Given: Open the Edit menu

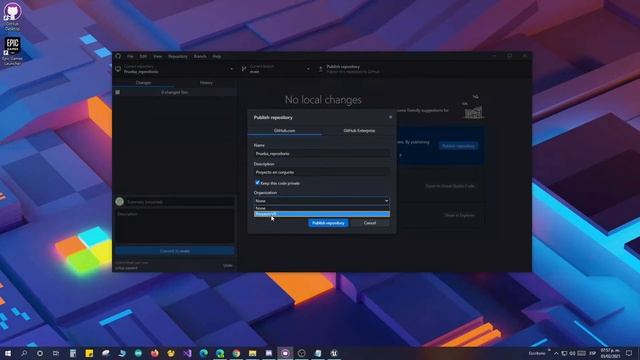Looking at the screenshot, I should click(x=143, y=56).
